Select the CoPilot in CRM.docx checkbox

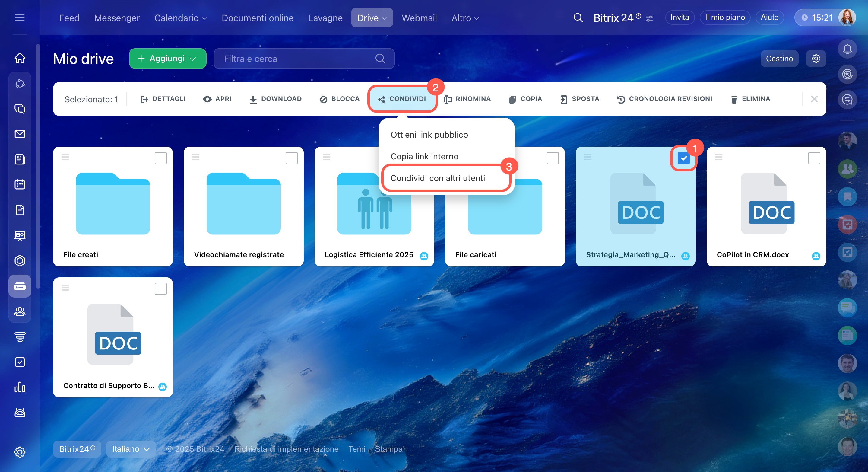pyautogui.click(x=814, y=158)
